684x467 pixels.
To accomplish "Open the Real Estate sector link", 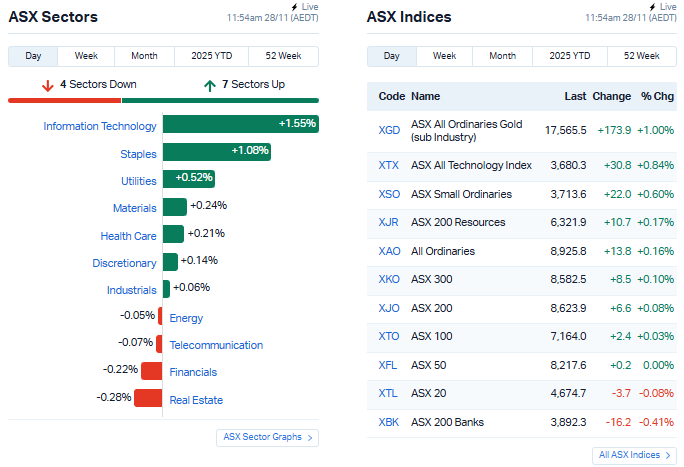I will [196, 400].
